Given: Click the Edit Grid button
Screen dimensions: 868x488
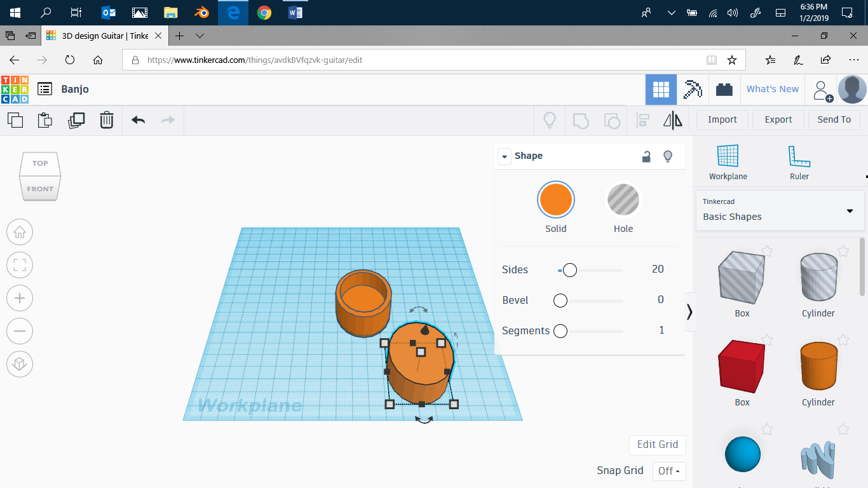Looking at the screenshot, I should pos(658,445).
